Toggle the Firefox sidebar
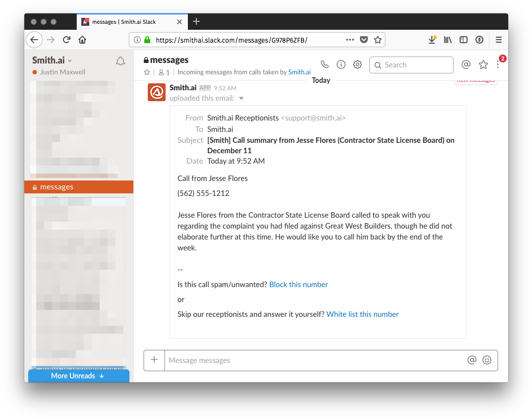Viewport: 532px width, 419px height. point(463,39)
